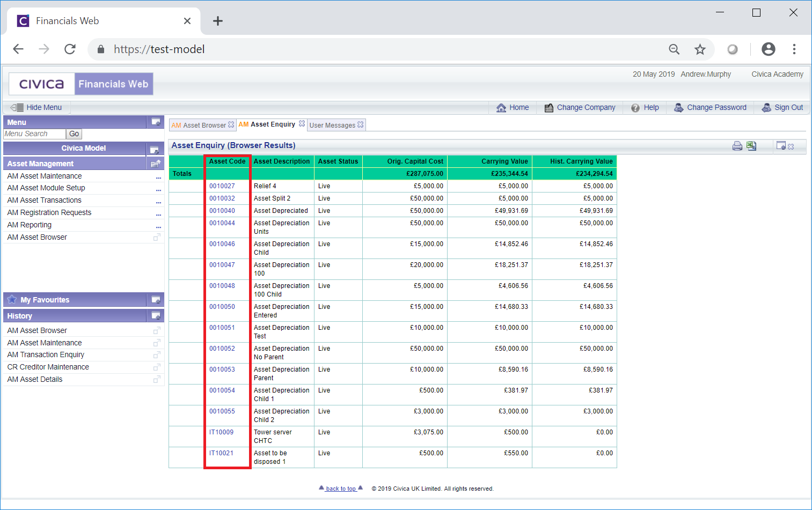Open asset code 0010050 link
The height and width of the screenshot is (510, 812).
(x=222, y=307)
